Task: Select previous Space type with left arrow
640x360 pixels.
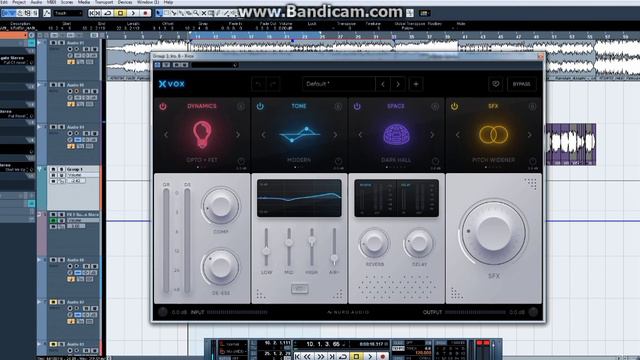Action: click(360, 134)
